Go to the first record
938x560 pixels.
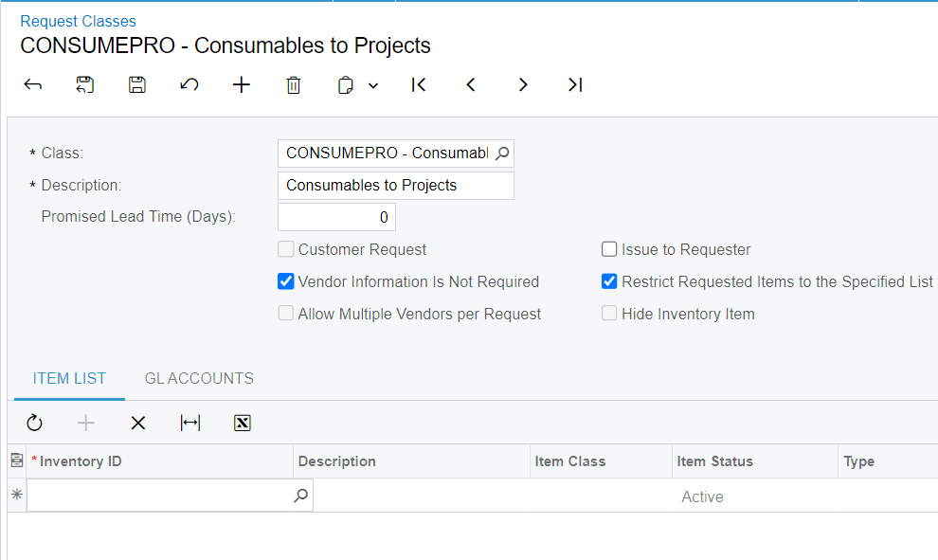point(419,85)
